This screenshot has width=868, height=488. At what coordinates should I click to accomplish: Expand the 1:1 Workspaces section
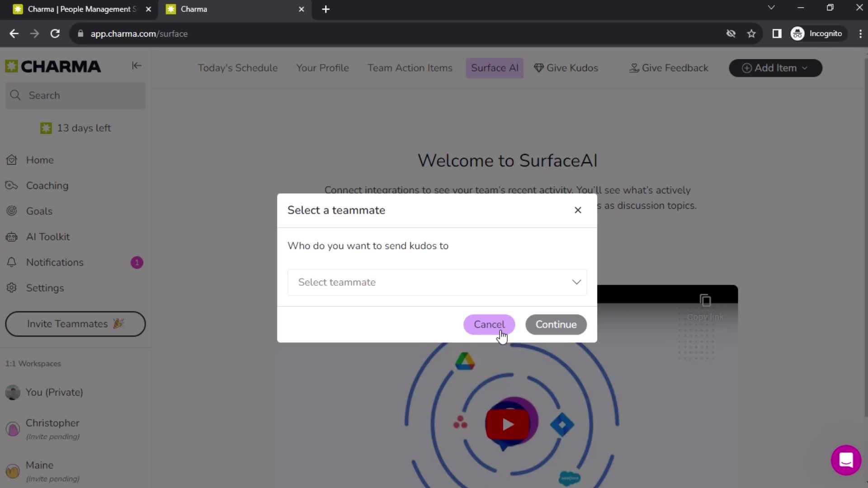point(33,363)
